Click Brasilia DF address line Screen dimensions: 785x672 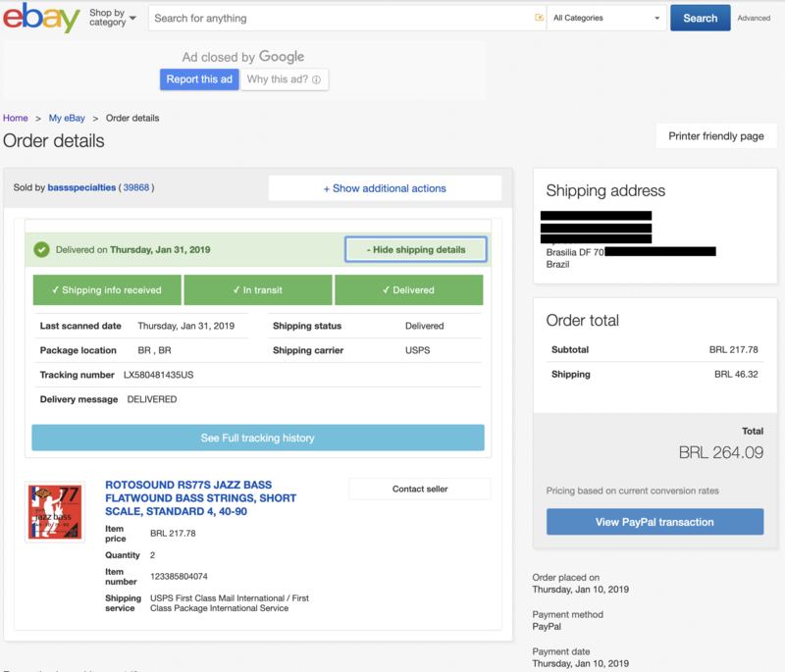(575, 252)
